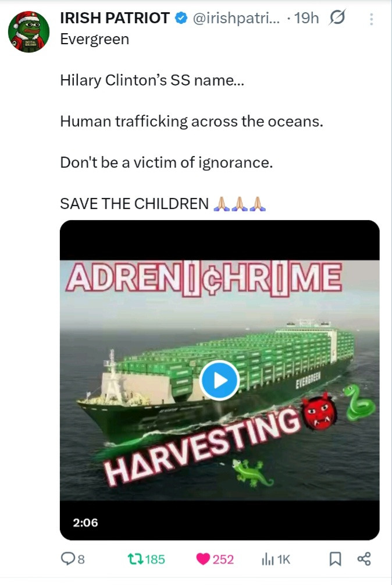
Task: Click the 2:06 video duration label
Action: (85, 522)
